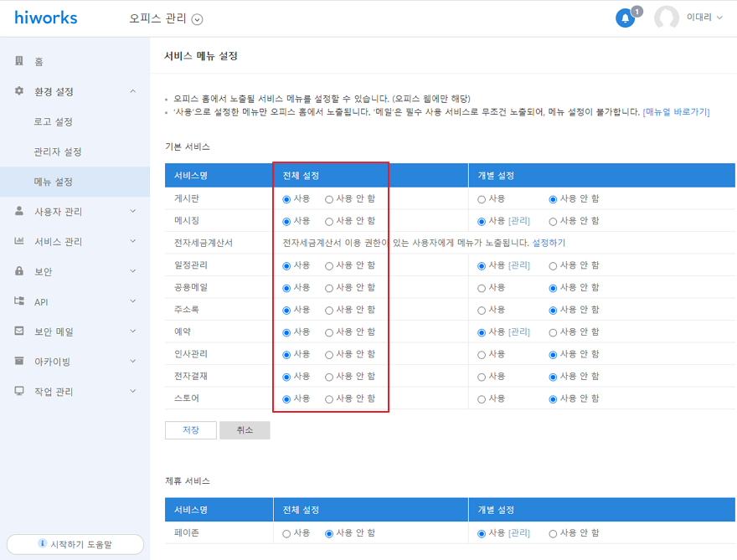Select 페이존 전체 설정 사용 radio
This screenshot has width=737, height=560.
pyautogui.click(x=286, y=534)
